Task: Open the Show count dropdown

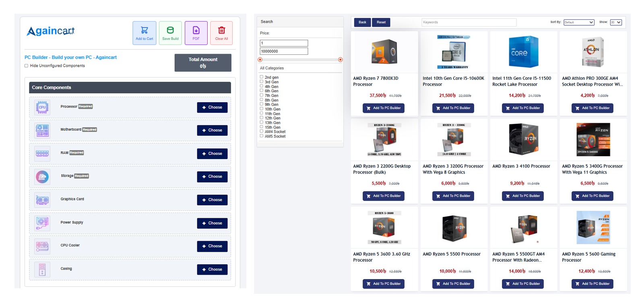Action: [616, 22]
